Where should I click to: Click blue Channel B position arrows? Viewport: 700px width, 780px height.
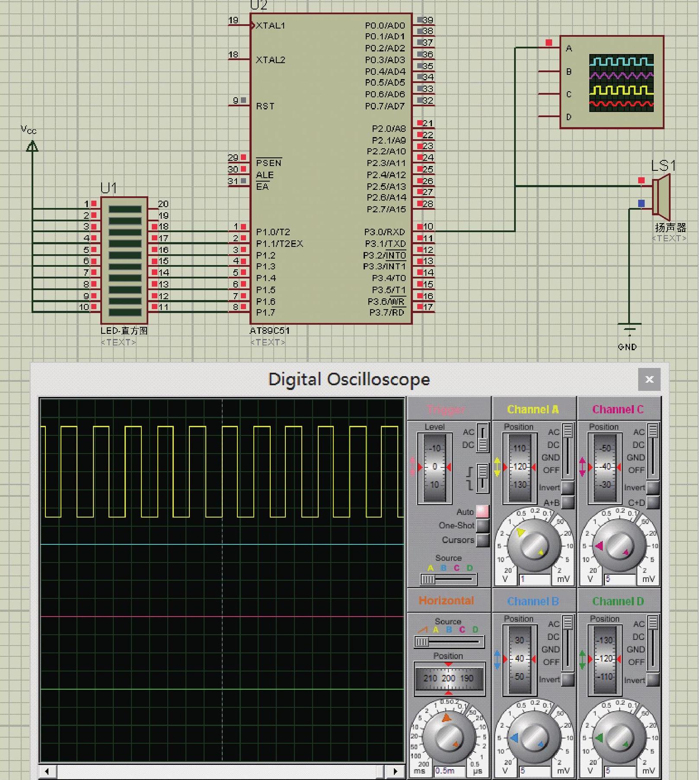tap(497, 659)
